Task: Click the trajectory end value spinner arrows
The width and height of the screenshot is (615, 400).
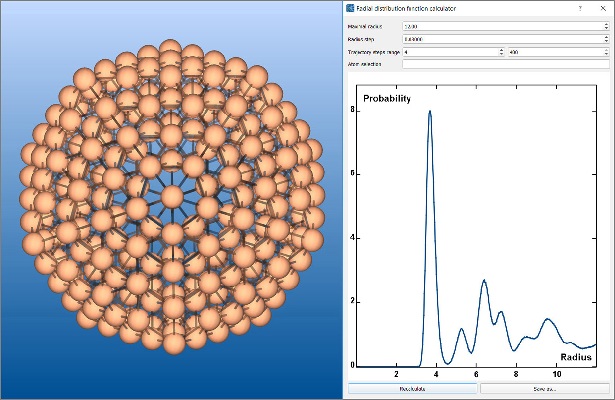Action: [x=606, y=51]
